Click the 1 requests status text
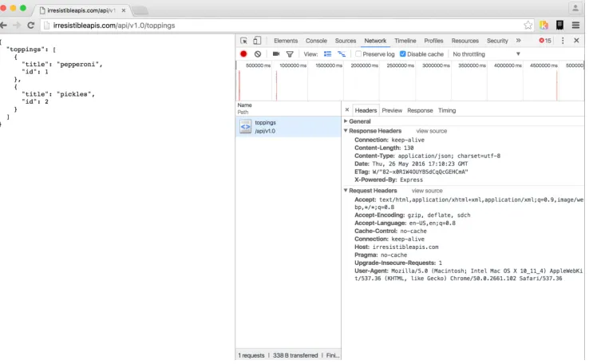The image size is (589, 364). pyautogui.click(x=251, y=355)
